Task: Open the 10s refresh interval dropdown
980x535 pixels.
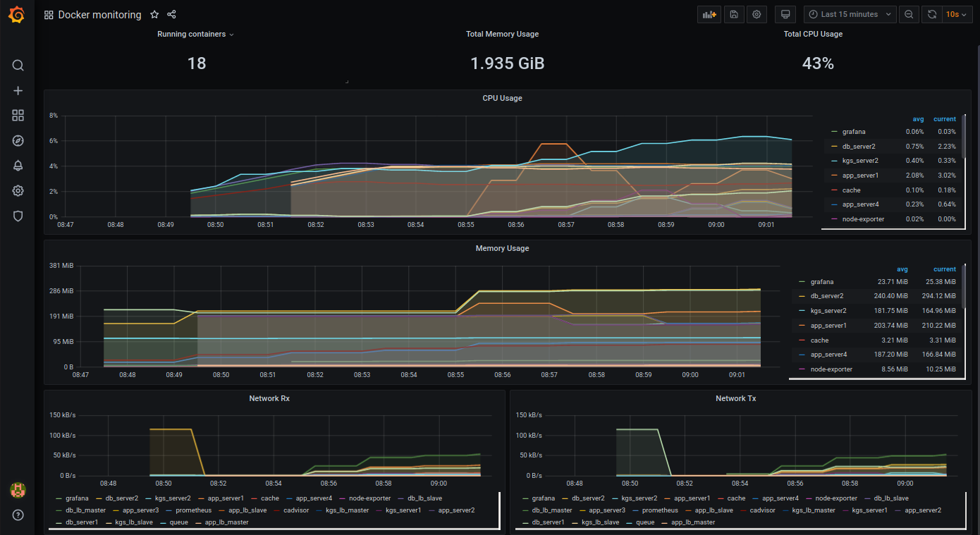Action: tap(956, 14)
